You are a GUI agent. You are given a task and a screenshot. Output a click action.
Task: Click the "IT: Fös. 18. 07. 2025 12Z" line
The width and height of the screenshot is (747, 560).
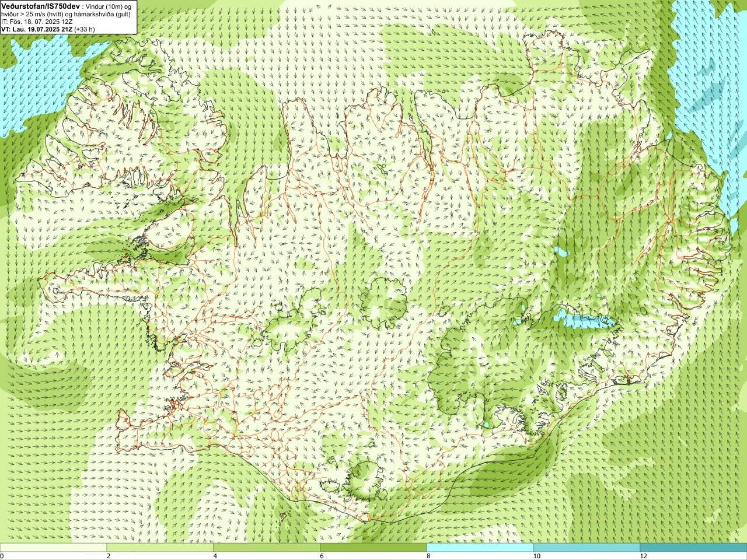[x=37, y=21]
